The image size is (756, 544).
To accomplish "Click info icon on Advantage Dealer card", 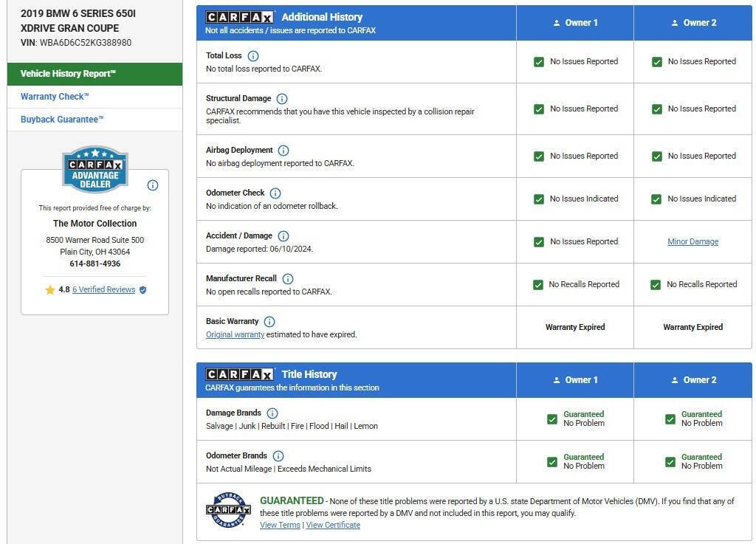I will tap(153, 185).
